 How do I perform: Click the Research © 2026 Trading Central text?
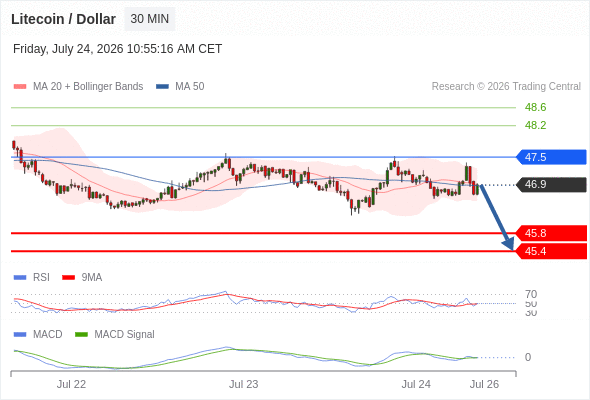tap(506, 87)
